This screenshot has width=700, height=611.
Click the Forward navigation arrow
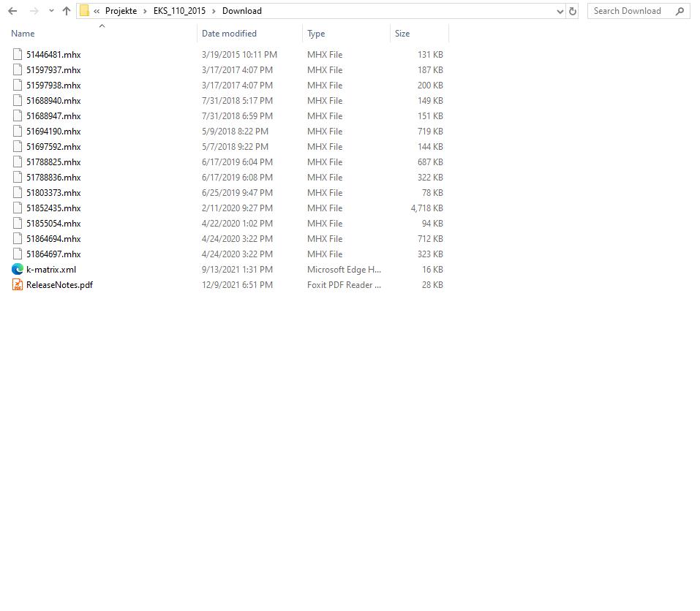pyautogui.click(x=34, y=11)
